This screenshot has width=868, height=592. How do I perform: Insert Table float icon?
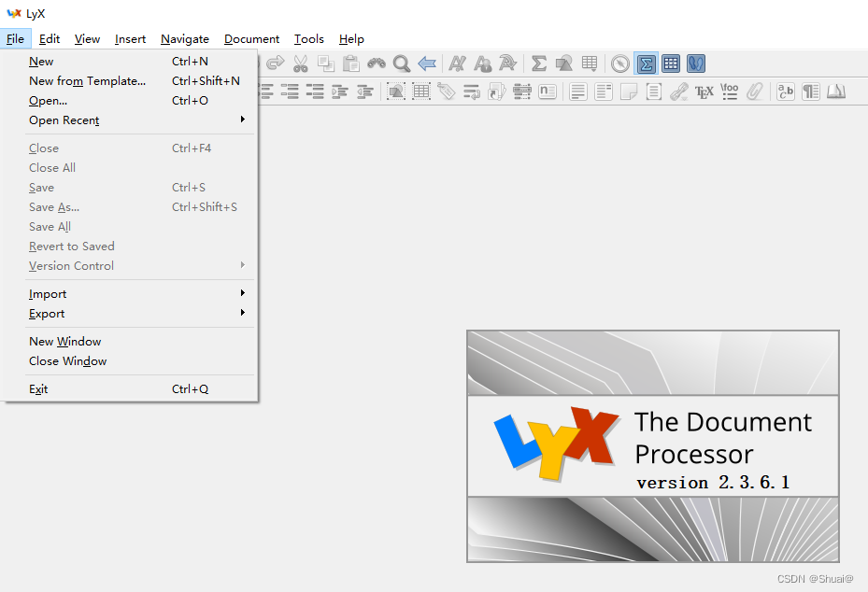coord(421,92)
